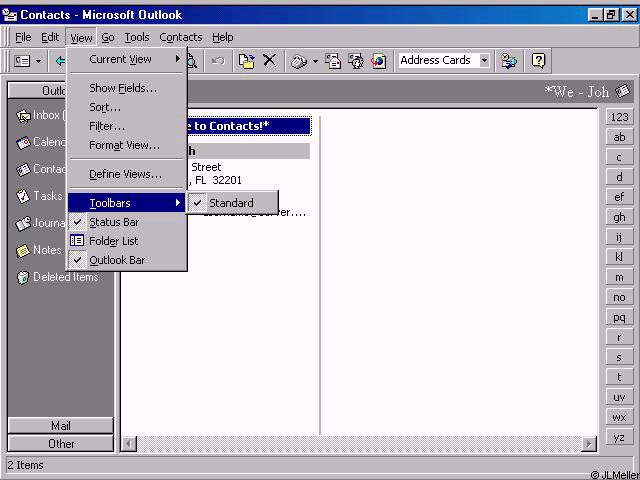Screen dimensions: 640x480
Task: Click the Undo toolbar icon
Action: (218, 61)
